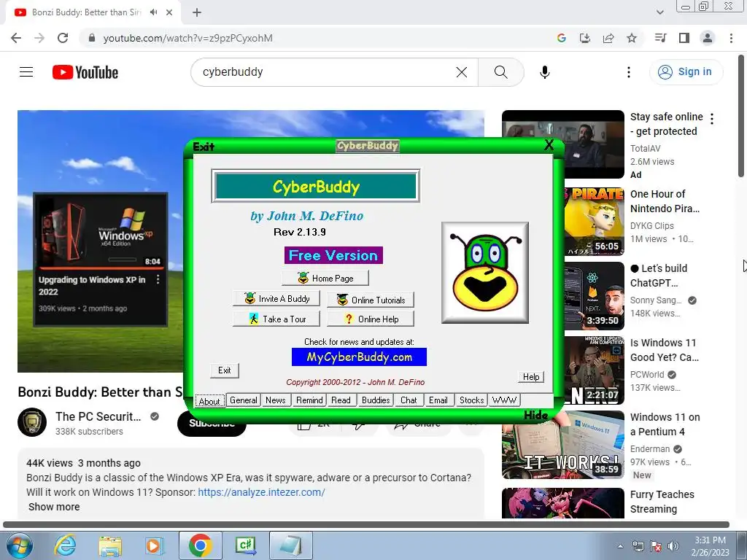The image size is (747, 560).
Task: Open the Chrome profile avatar
Action: click(x=708, y=38)
